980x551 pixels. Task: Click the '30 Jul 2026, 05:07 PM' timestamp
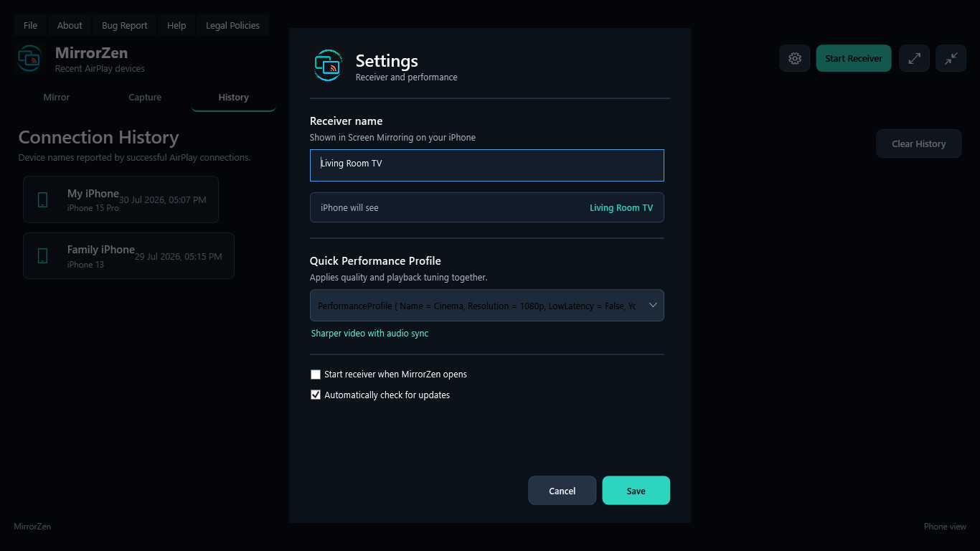[x=163, y=200]
